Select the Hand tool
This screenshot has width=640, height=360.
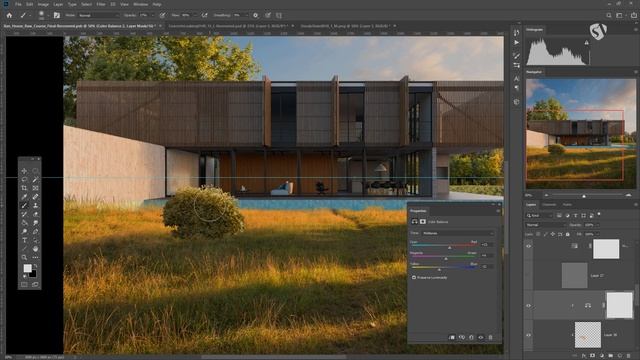36,249
